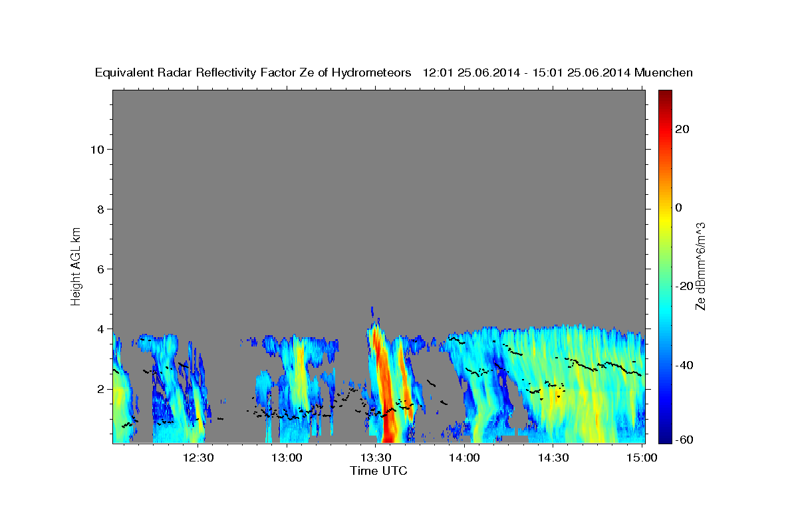Image resolution: width=798 pixels, height=532 pixels.
Task: Click the height tick label 6
Action: 101,269
